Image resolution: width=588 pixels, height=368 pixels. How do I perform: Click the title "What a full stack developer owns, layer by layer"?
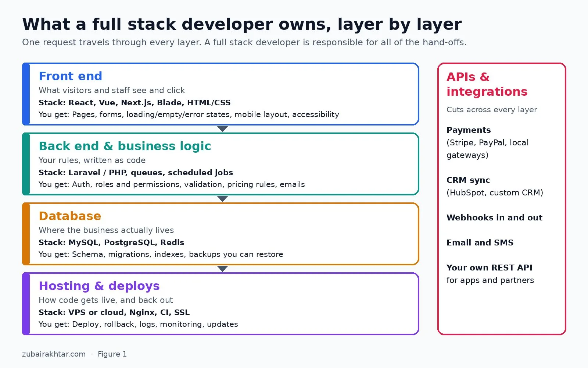[242, 25]
